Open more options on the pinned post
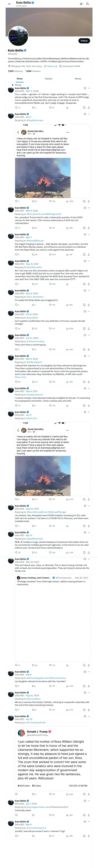This screenshot has height=868, width=98. click(89, 88)
